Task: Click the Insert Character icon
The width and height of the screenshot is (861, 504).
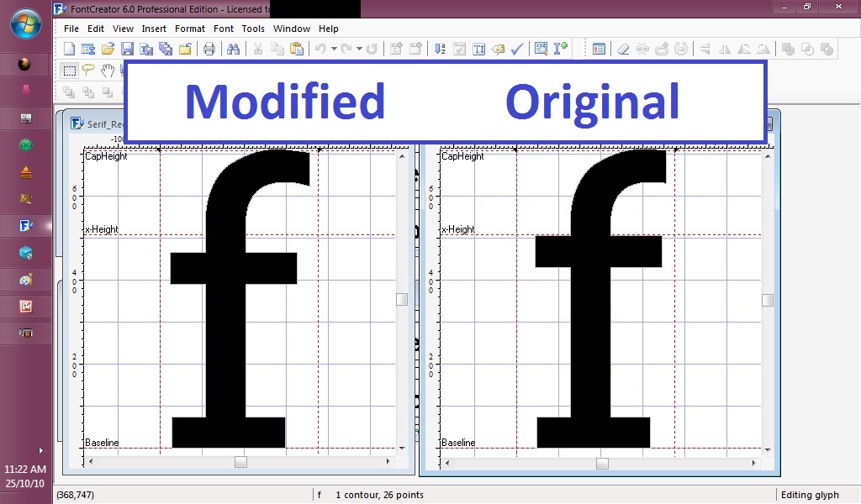Action: point(396,50)
